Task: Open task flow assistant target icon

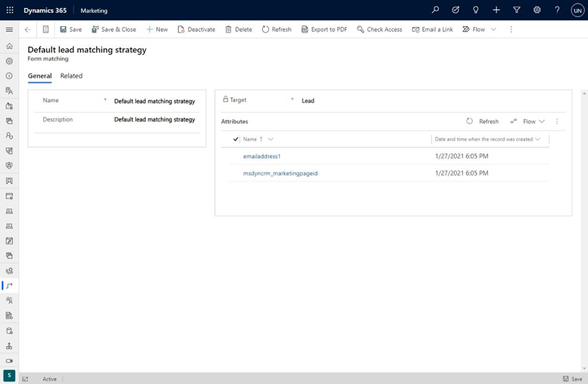Action: click(x=455, y=10)
